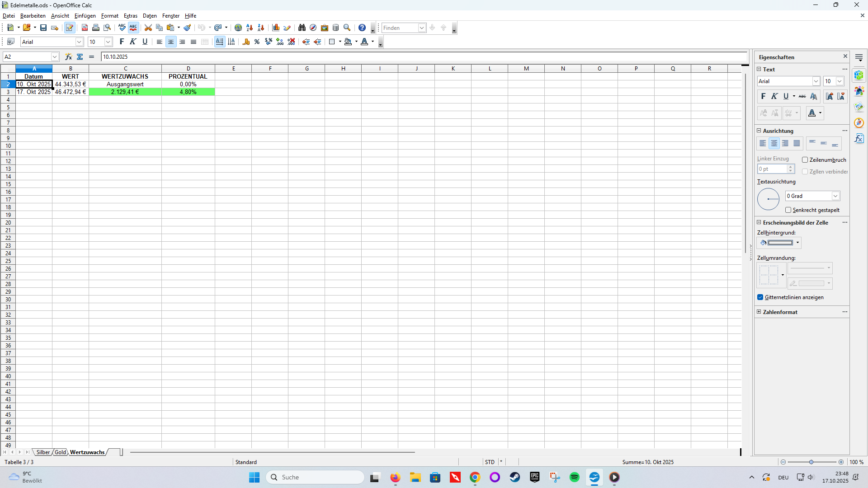Open Zellhintergrund color picker

(x=798, y=243)
